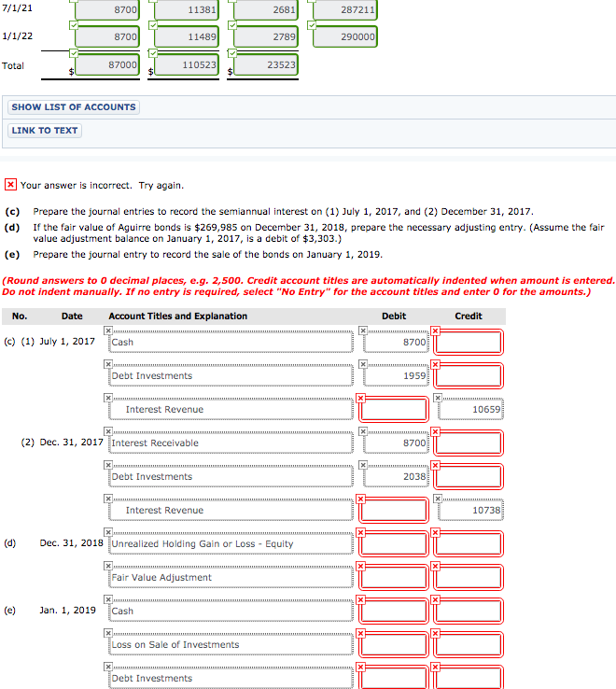616x689 pixels.
Task: Click Dec. 31, 2017 Debt Investments account field
Action: coord(231,476)
